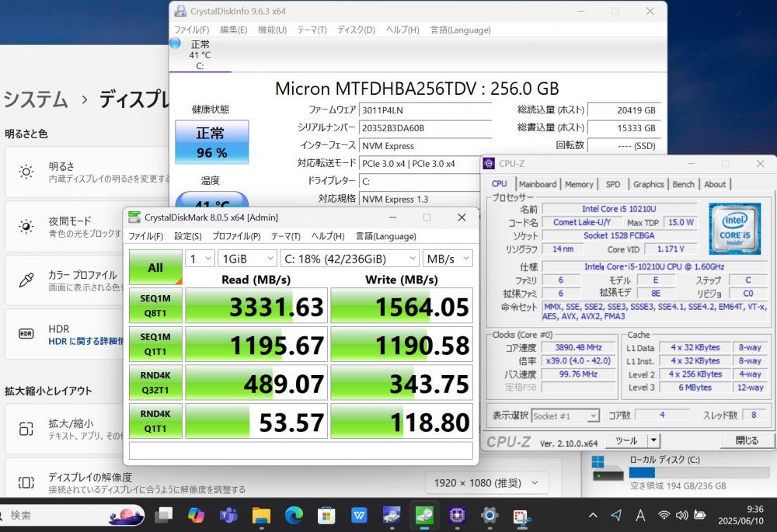The image size is (777, 532).
Task: Open the MB/s unit dropdown
Action: tap(448, 259)
